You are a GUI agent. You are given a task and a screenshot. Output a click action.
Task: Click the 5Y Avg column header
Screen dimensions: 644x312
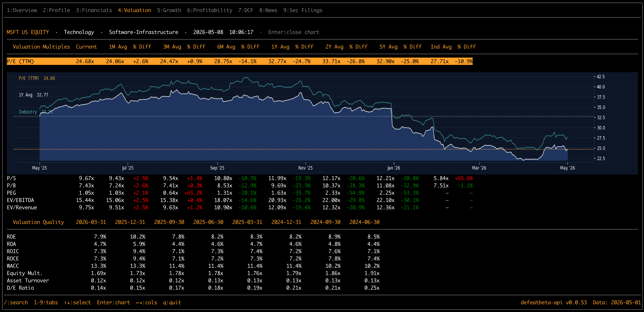pyautogui.click(x=388, y=47)
